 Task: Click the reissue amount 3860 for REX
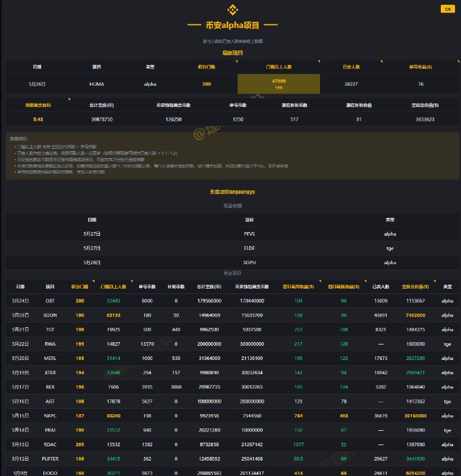tap(176, 387)
